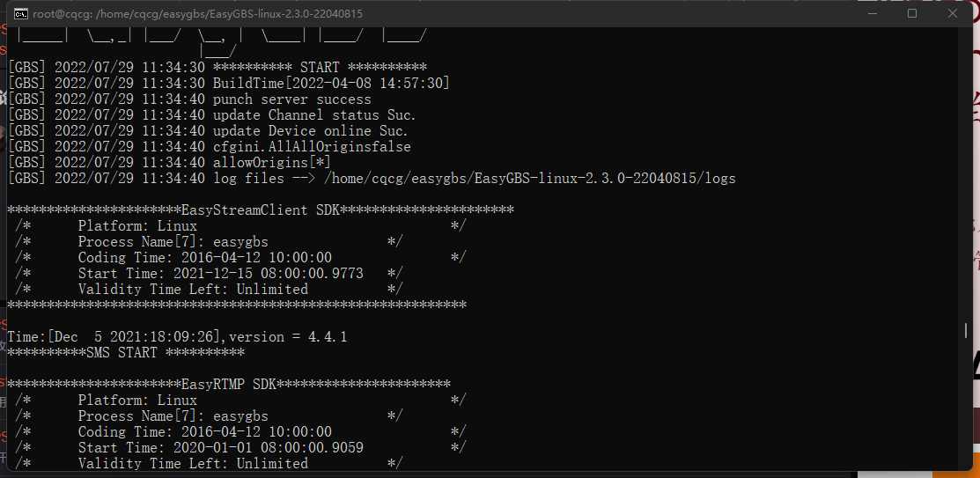Click the 'update Channel status Suc.' line
Image resolution: width=980 pixels, height=478 pixels.
point(314,115)
